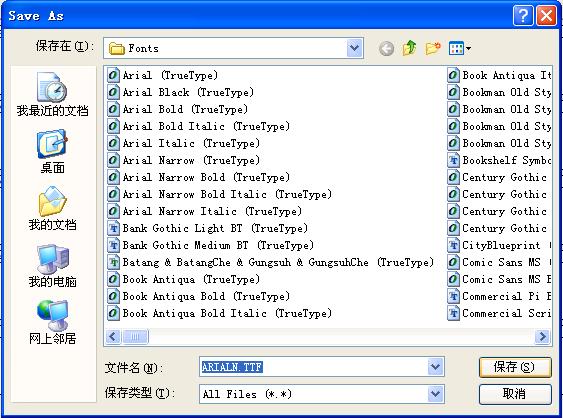Click icon of Comic Sans MS font

tap(453, 262)
